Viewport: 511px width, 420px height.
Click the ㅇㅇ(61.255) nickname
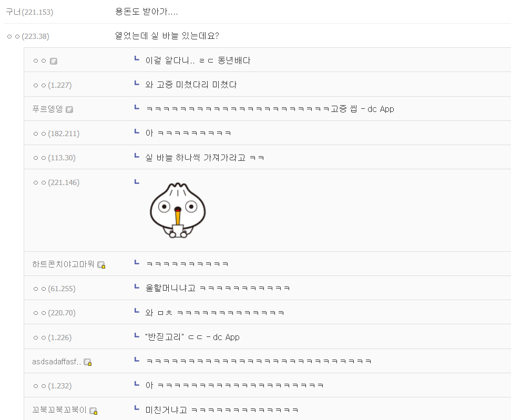pos(54,289)
